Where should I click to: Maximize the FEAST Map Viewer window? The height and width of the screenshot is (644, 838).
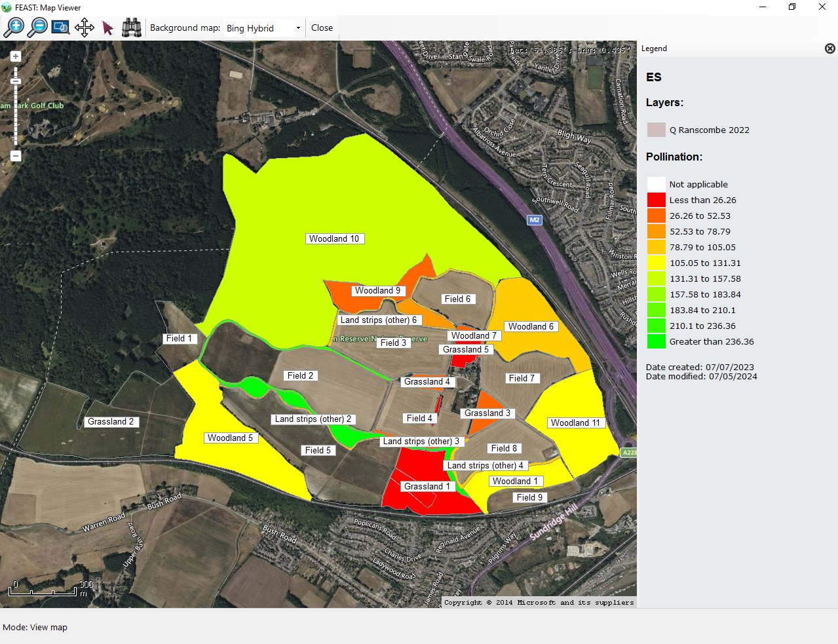tap(791, 7)
